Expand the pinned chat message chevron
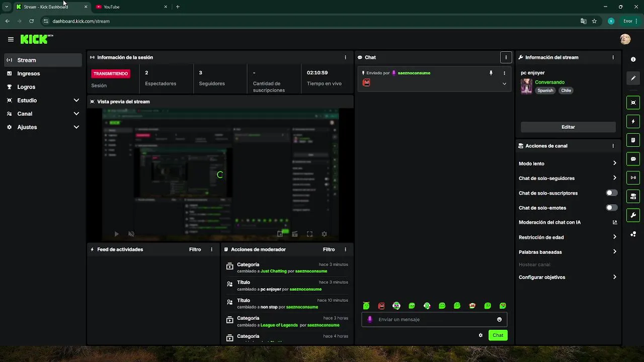 (504, 83)
